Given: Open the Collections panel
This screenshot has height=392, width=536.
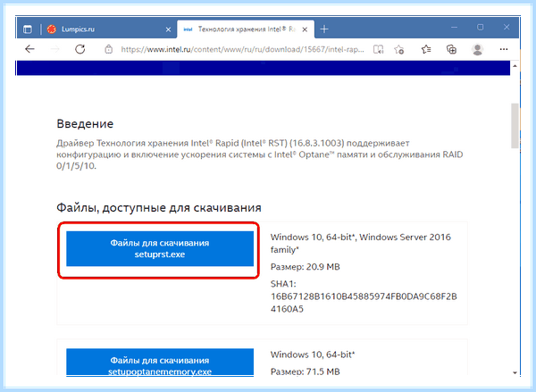Looking at the screenshot, I should coord(451,49).
